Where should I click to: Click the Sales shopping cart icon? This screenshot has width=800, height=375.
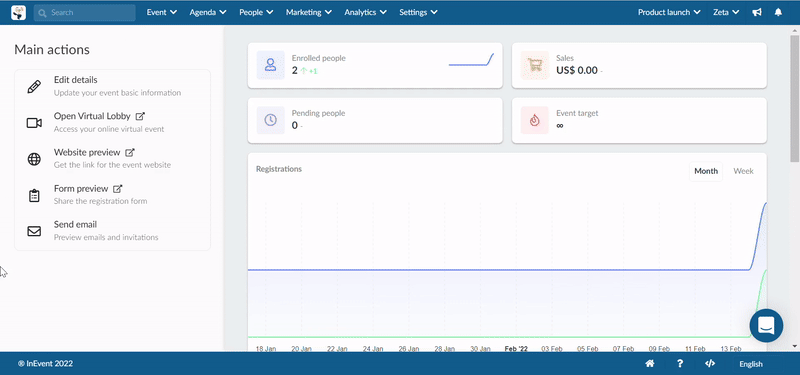(x=535, y=65)
